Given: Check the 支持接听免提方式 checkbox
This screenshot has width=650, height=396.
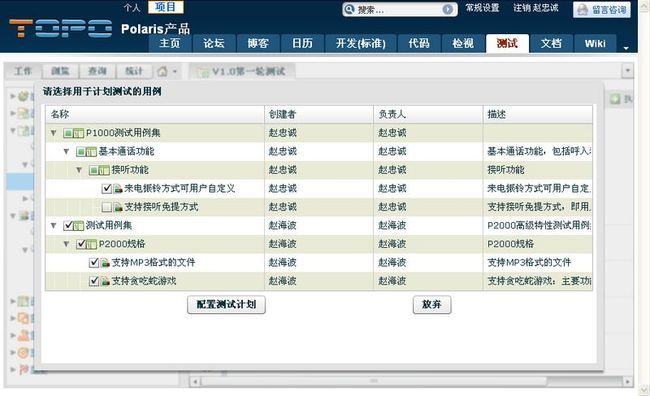Looking at the screenshot, I should (x=107, y=207).
